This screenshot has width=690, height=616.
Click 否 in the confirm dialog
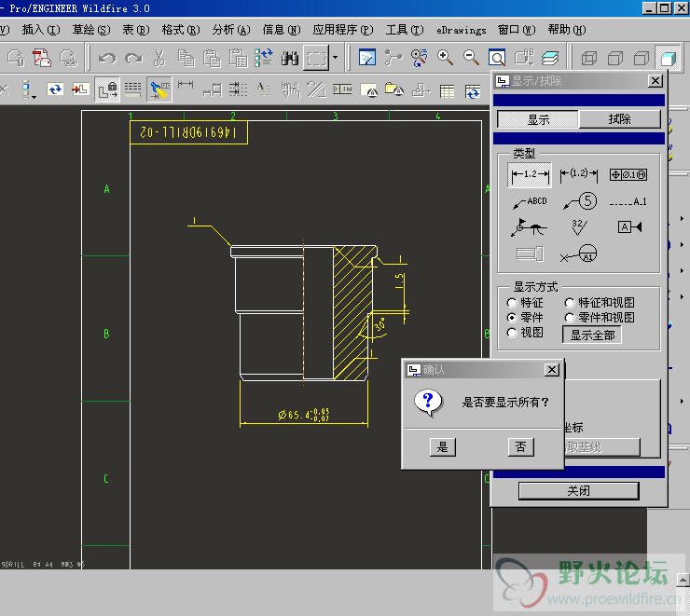click(520, 447)
